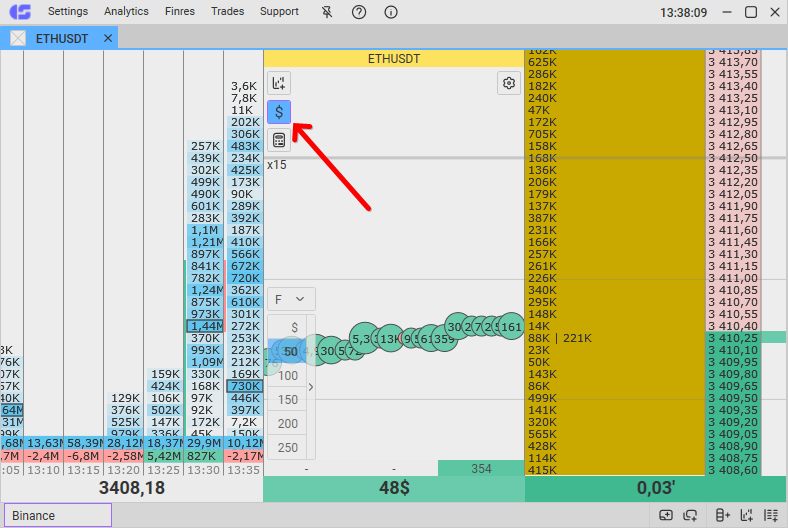Switch to the ETHUSDT tab
Screen dimensions: 788x528
pyautogui.click(x=61, y=38)
